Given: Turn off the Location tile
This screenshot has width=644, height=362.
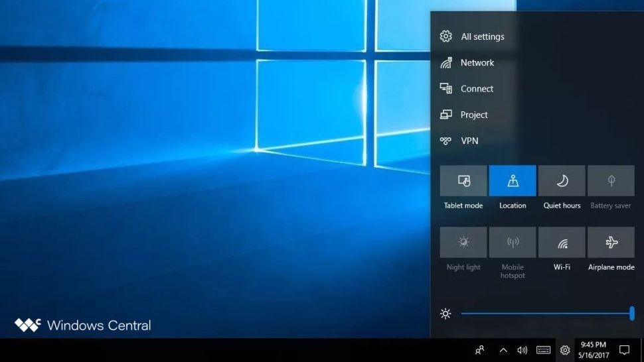Looking at the screenshot, I should (x=513, y=181).
